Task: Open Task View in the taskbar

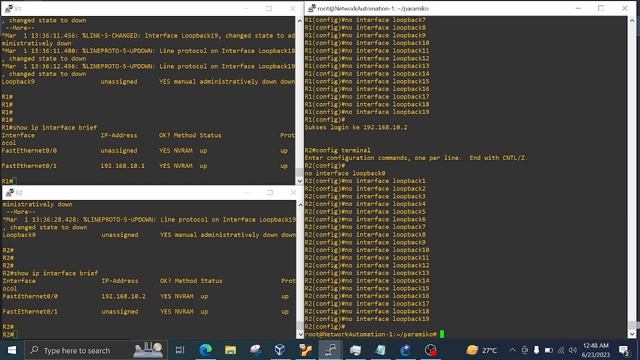Action: [180, 350]
